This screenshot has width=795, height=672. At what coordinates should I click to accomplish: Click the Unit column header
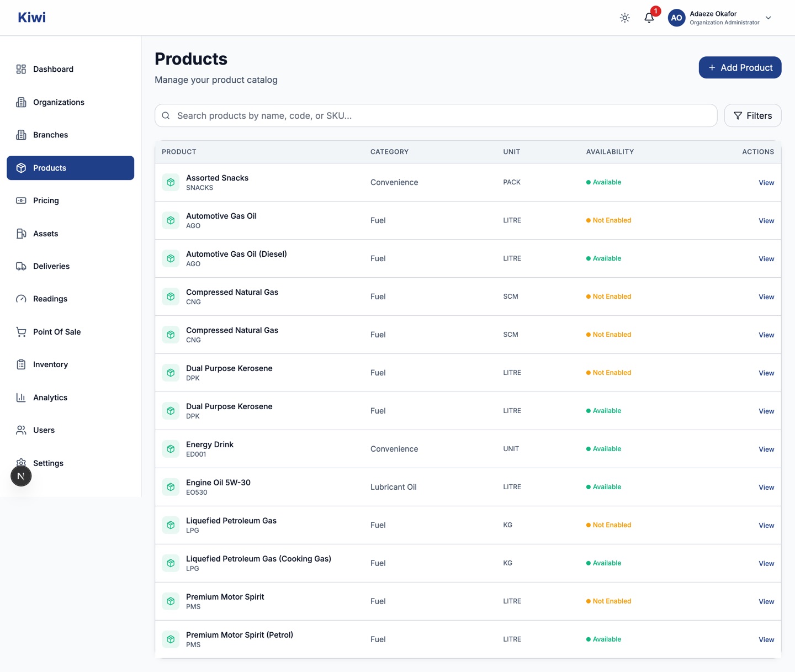[x=511, y=152]
